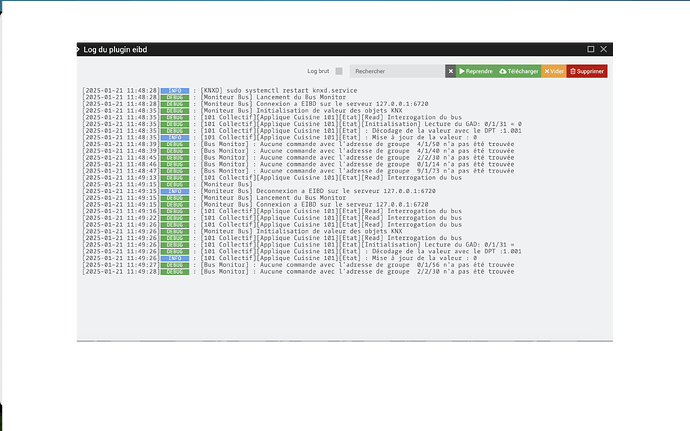Screen dimensions: 690x431
Task: Click the INFO badge on the KNXD line
Action: 175,91
